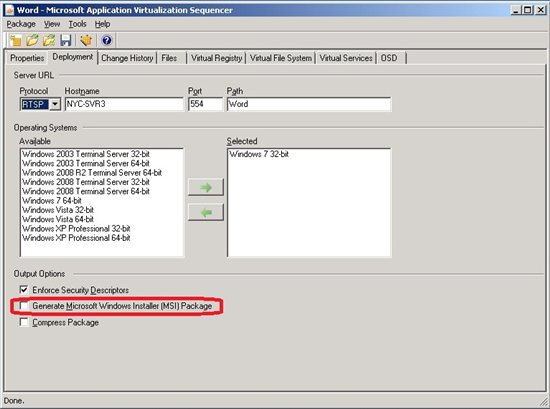The height and width of the screenshot is (409, 550).
Task: Open the Tools menu
Action: point(77,24)
